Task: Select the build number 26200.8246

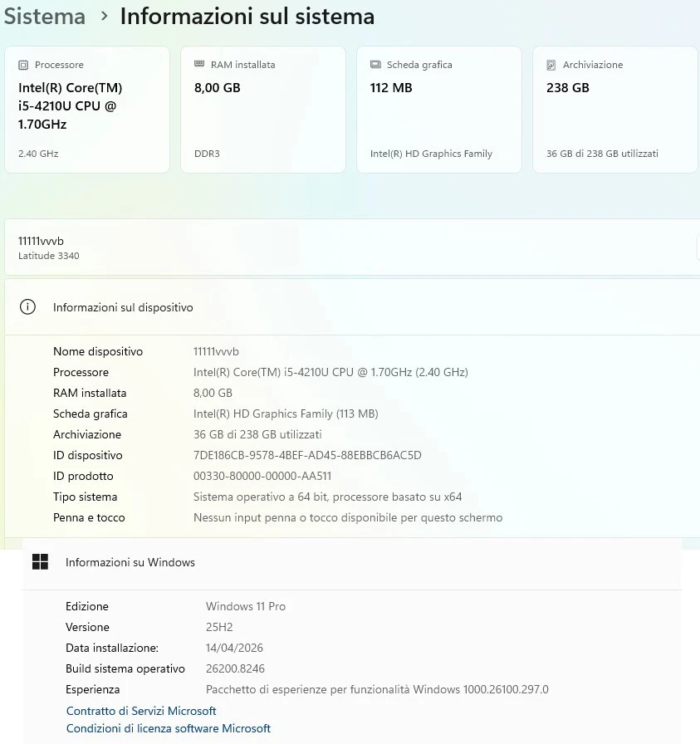Action: click(235, 668)
